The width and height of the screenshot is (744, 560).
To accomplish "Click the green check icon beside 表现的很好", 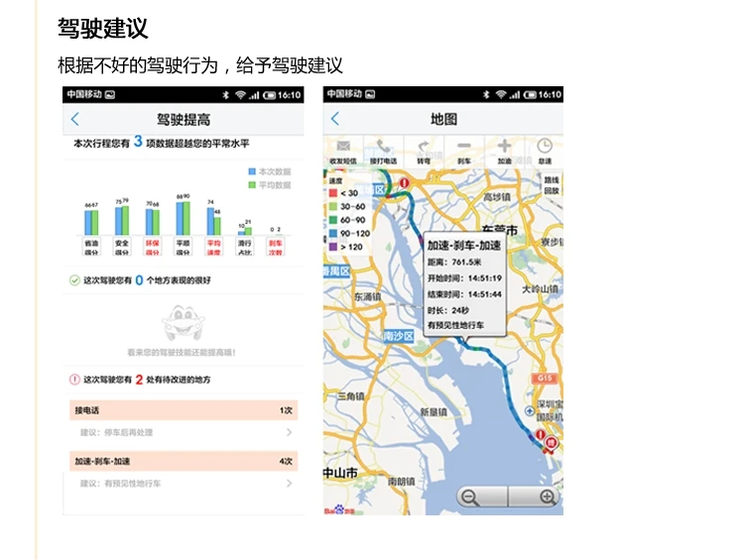I will [x=74, y=280].
